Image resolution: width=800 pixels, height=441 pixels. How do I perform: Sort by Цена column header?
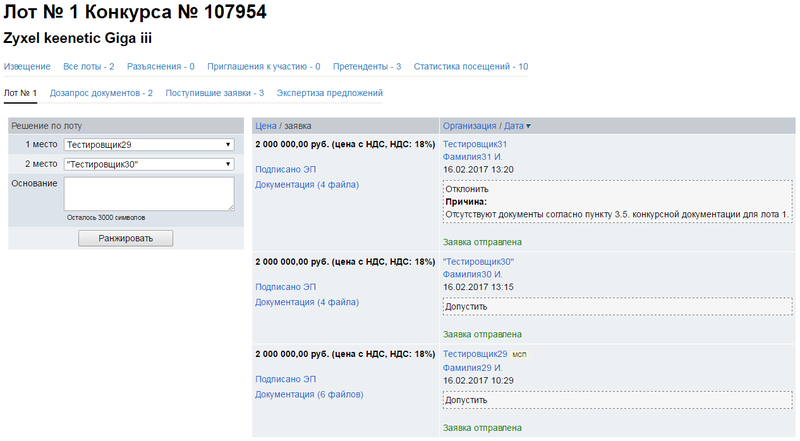(265, 126)
